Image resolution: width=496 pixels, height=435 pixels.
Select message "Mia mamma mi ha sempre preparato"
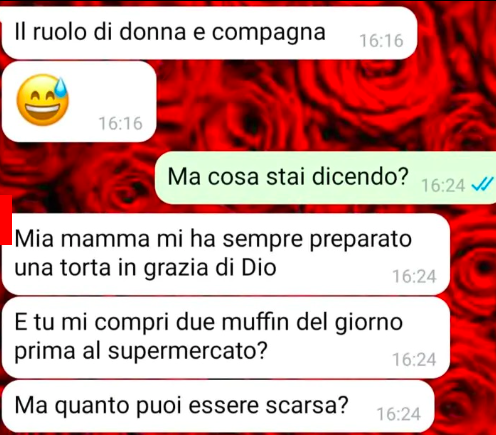click(x=226, y=254)
